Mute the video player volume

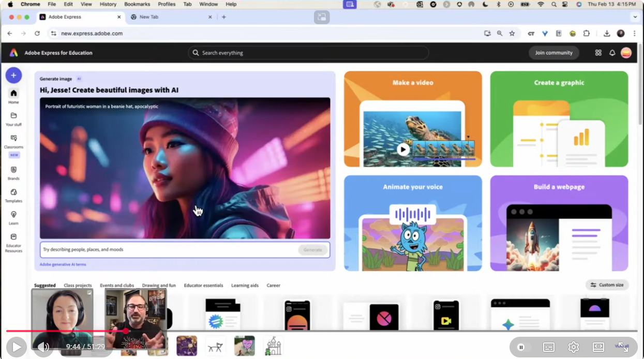click(x=43, y=347)
